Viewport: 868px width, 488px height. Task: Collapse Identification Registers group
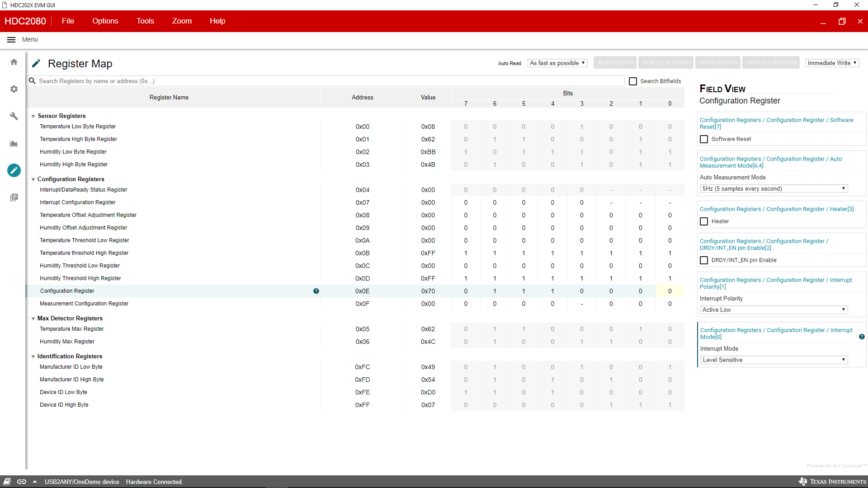coord(33,357)
